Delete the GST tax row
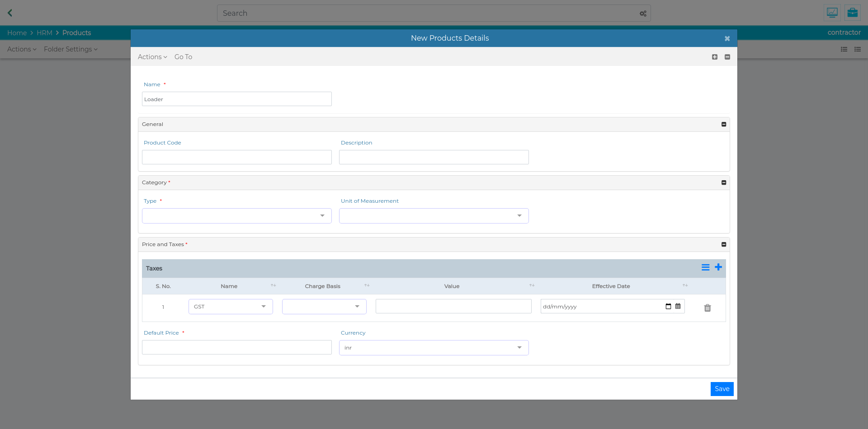868x429 pixels. pos(708,308)
